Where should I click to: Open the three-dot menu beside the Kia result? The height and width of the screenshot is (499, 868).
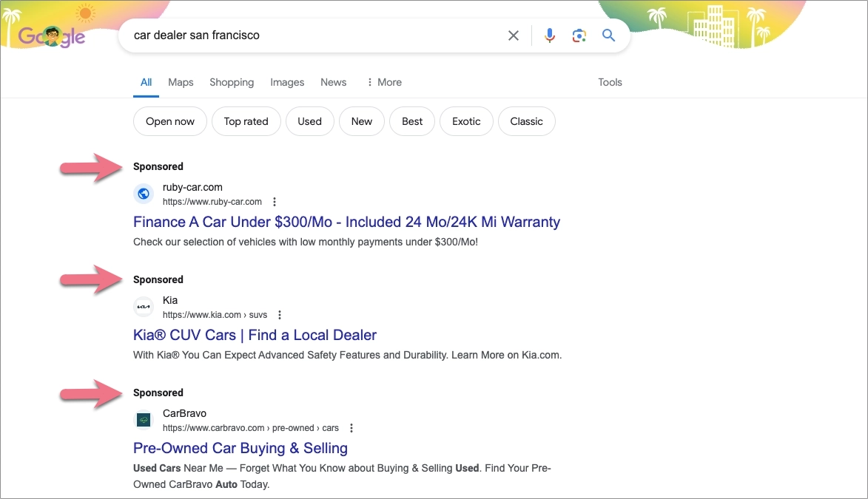point(279,314)
